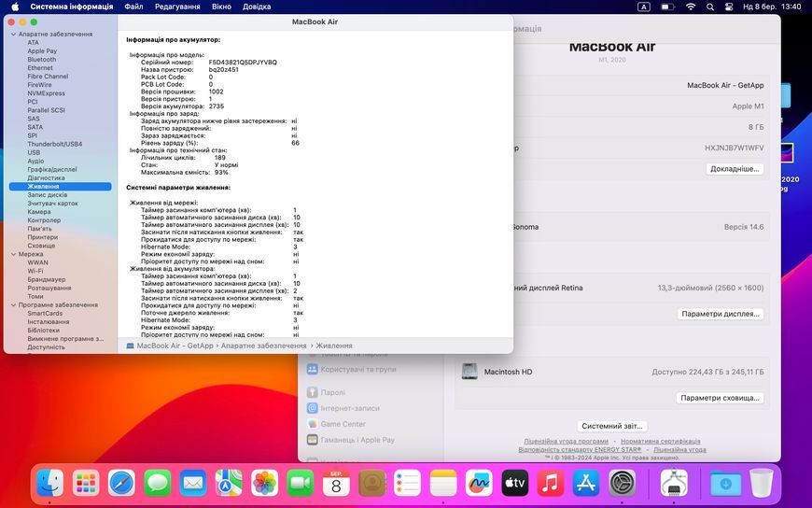Viewport: 812px width, 508px height.
Task: Open the Downloads folder in the Dock
Action: [x=725, y=483]
